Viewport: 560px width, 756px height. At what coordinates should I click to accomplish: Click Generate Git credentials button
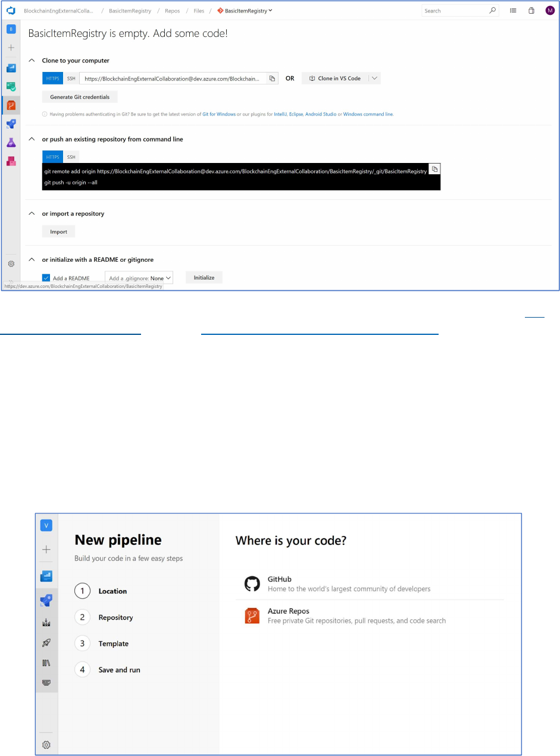click(x=80, y=97)
